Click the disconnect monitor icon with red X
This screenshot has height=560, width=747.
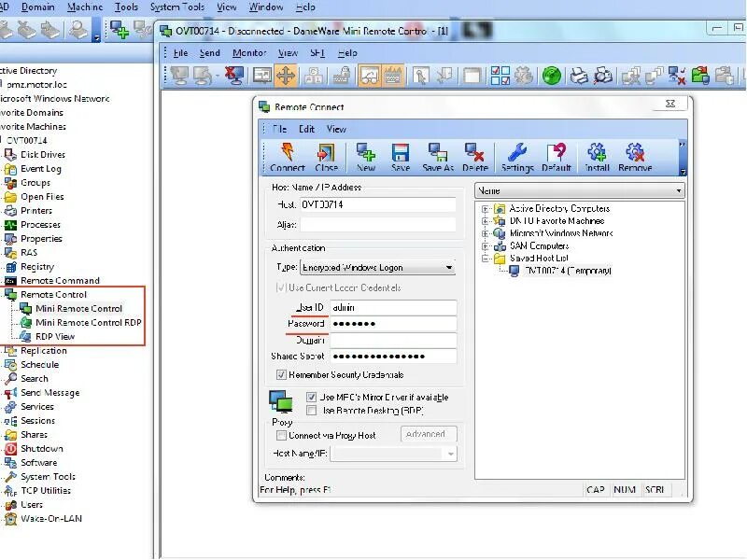(234, 76)
